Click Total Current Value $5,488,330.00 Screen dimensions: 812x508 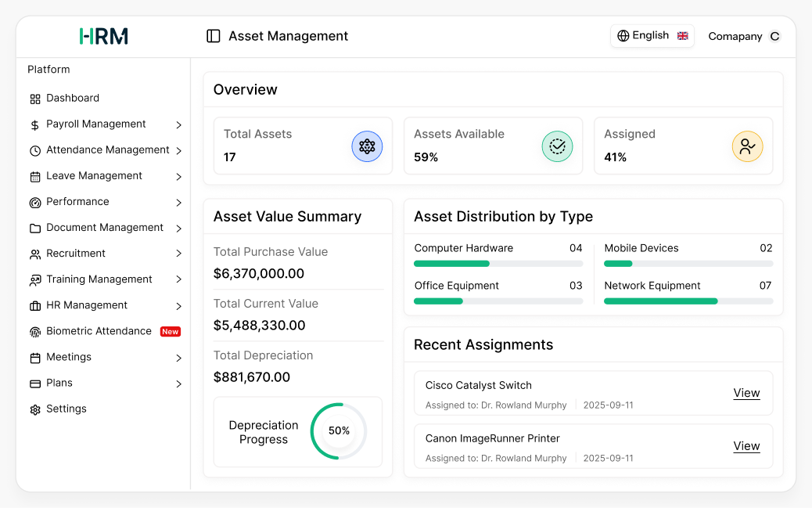pos(260,326)
